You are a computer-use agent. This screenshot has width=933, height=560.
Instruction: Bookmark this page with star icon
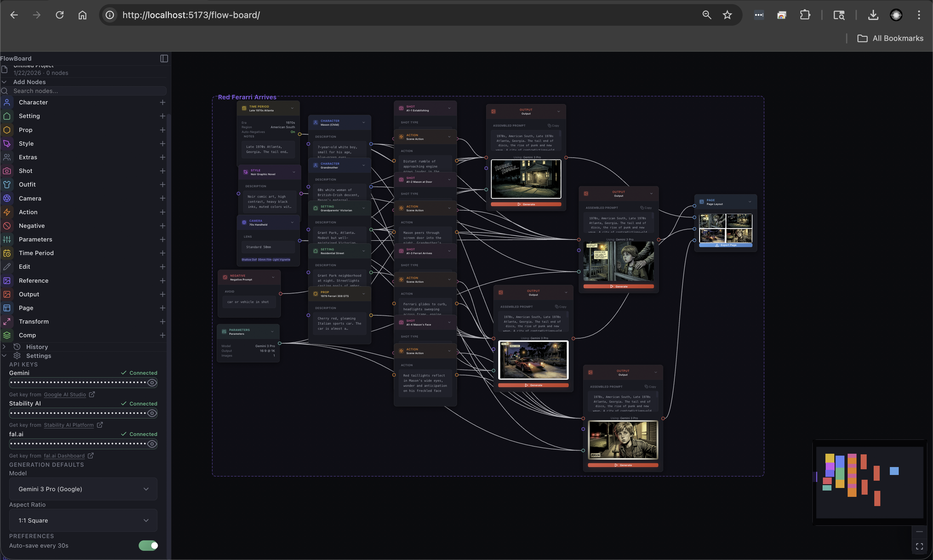coord(727,15)
